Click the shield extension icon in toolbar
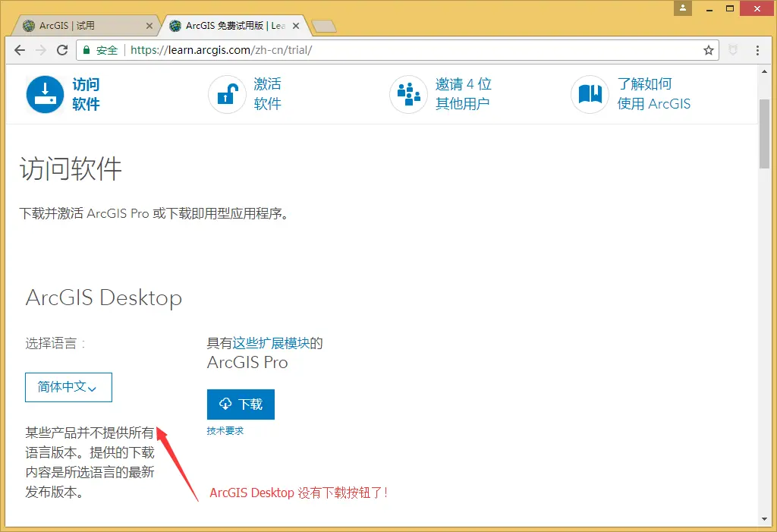The image size is (777, 532). tap(733, 49)
